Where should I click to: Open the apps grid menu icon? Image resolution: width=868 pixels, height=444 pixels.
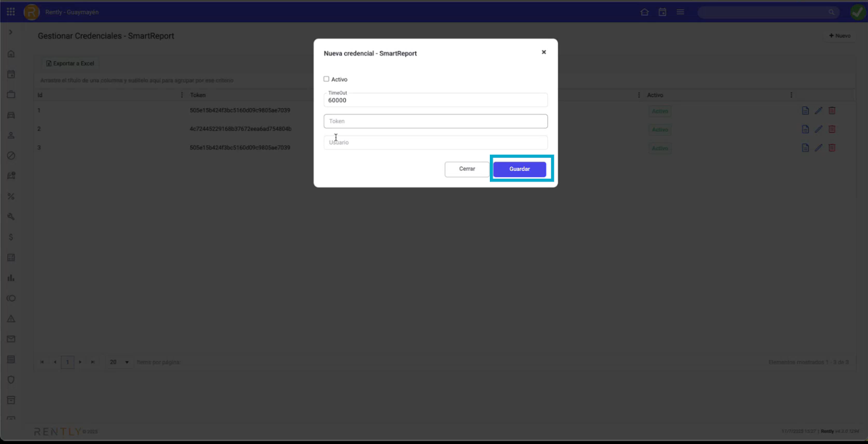tap(11, 11)
